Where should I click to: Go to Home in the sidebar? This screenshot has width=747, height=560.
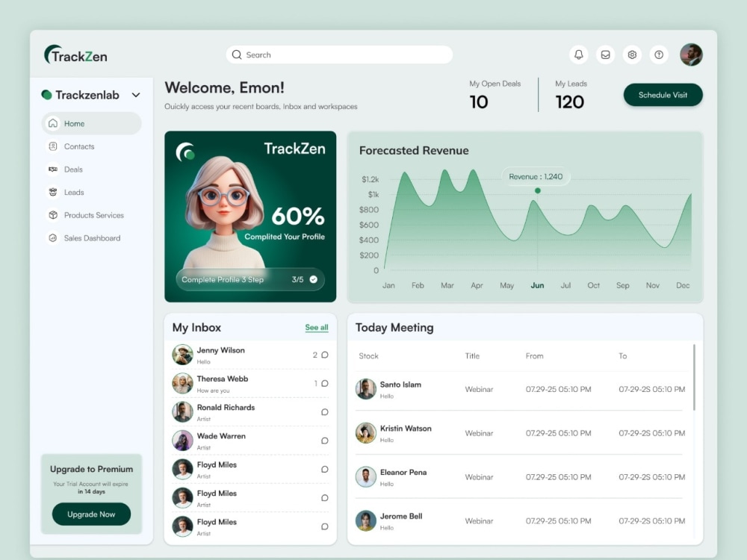coord(91,123)
